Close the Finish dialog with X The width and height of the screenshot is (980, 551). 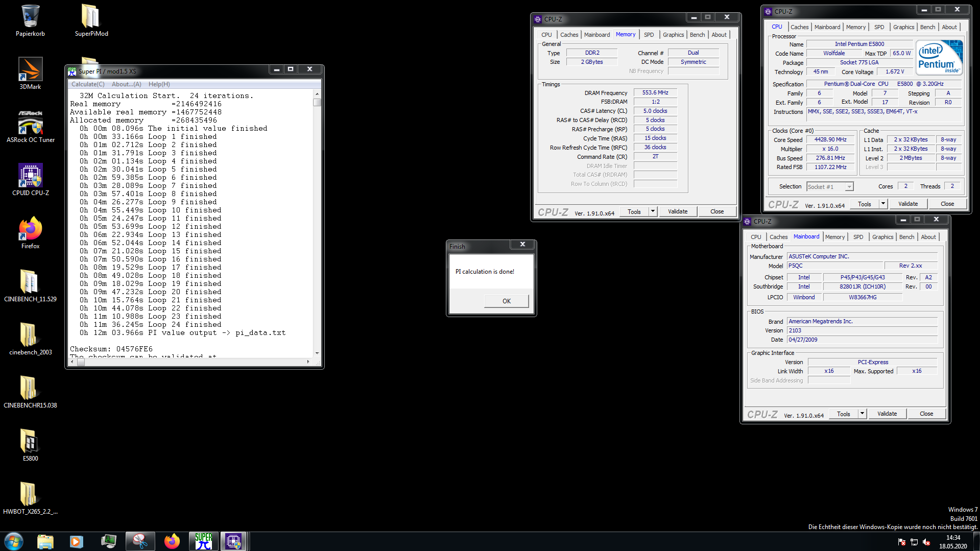(x=522, y=245)
